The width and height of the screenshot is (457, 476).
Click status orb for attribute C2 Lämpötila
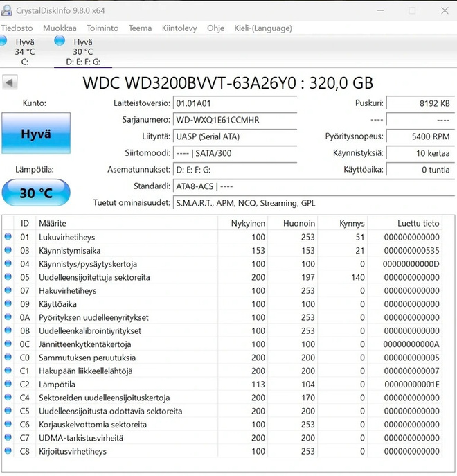pyautogui.click(x=8, y=383)
